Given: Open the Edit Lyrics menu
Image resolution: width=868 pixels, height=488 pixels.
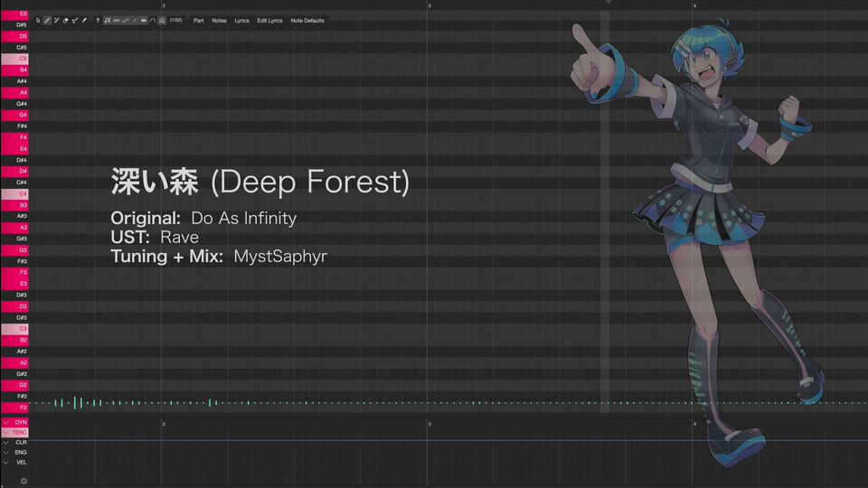Looking at the screenshot, I should click(269, 21).
